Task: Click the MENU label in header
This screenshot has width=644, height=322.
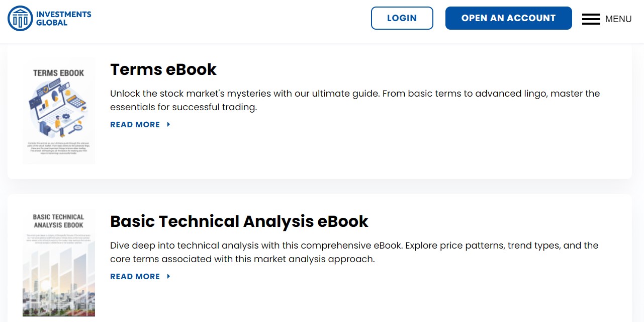Action: click(618, 19)
